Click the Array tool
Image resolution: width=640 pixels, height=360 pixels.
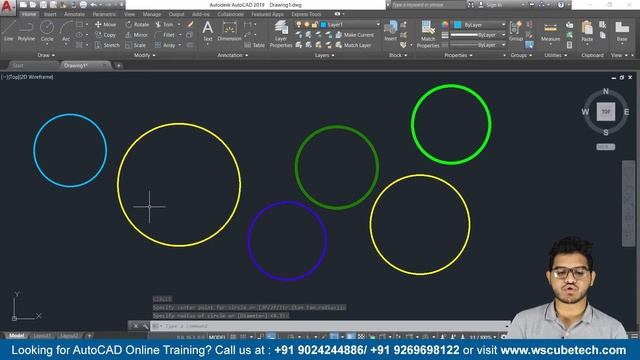pyautogui.click(x=165, y=45)
